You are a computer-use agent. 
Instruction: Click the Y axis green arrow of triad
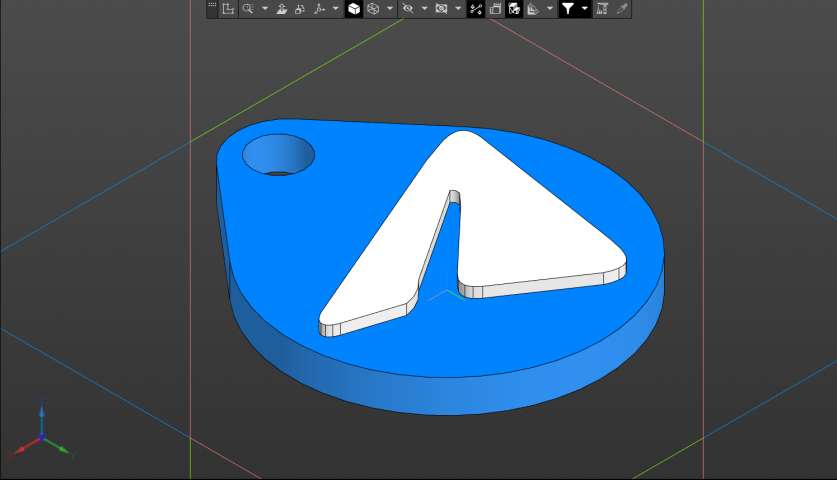(58, 446)
